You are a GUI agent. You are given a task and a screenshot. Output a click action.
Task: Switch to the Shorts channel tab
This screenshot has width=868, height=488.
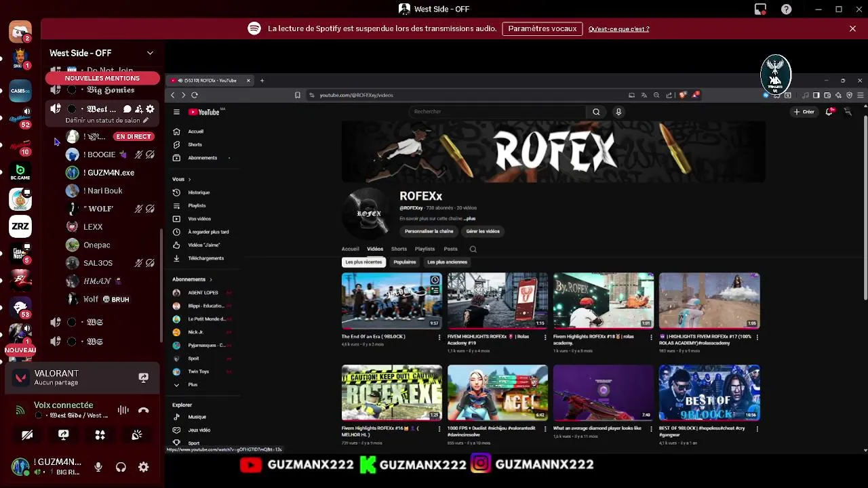399,249
